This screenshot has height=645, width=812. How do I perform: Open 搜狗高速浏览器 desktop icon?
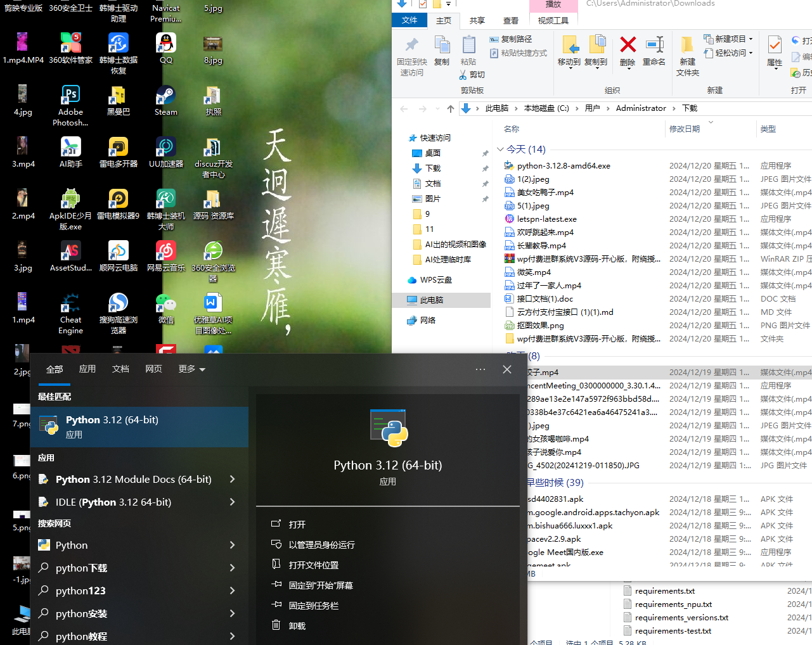tap(119, 314)
